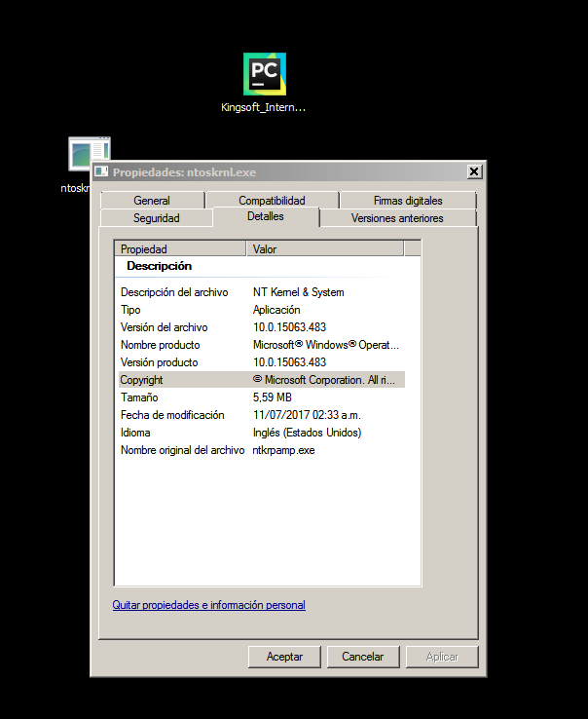Click the properties dialog title bar icon
Screen dimensions: 588x719
pyautogui.click(x=101, y=171)
